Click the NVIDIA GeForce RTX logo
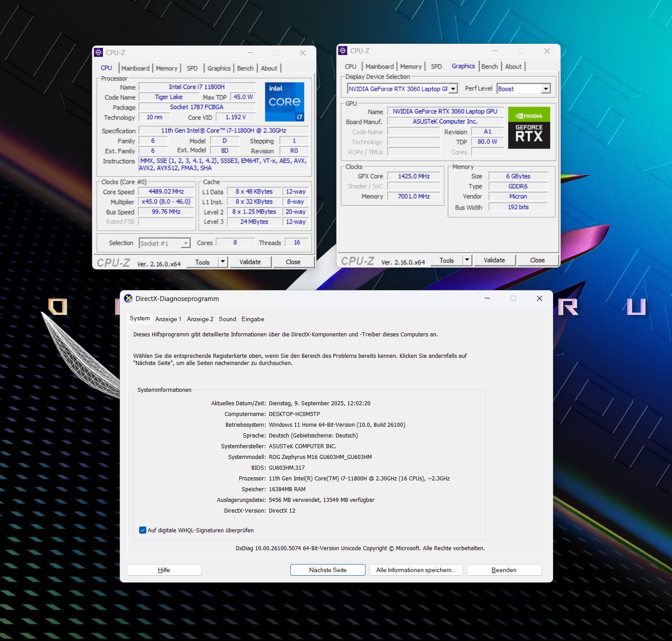672x641 pixels. coord(529,128)
